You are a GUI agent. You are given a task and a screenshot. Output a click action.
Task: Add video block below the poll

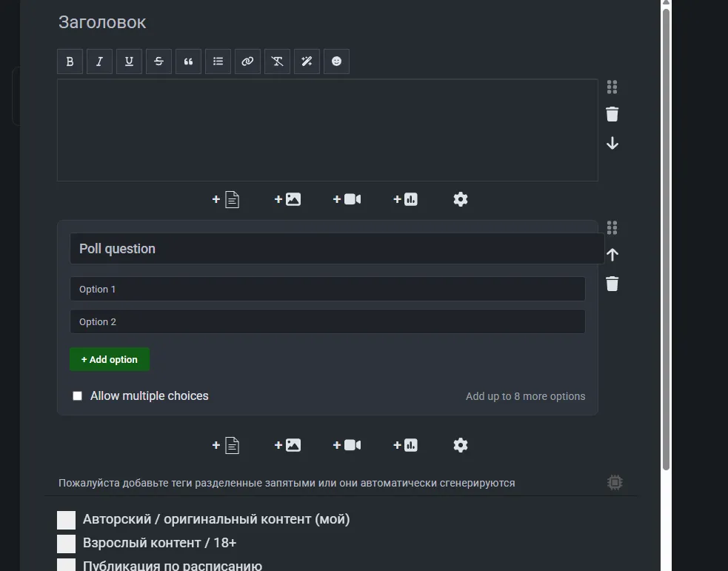click(347, 445)
